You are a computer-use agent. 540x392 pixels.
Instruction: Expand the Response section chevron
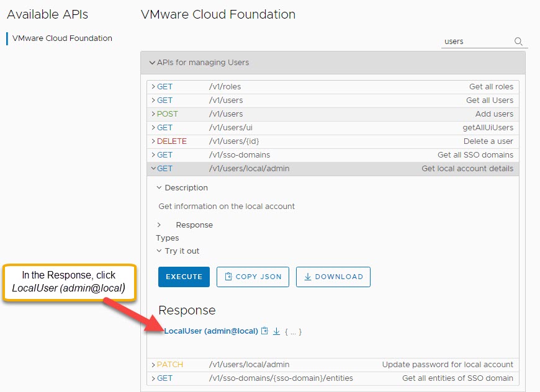[x=159, y=225]
